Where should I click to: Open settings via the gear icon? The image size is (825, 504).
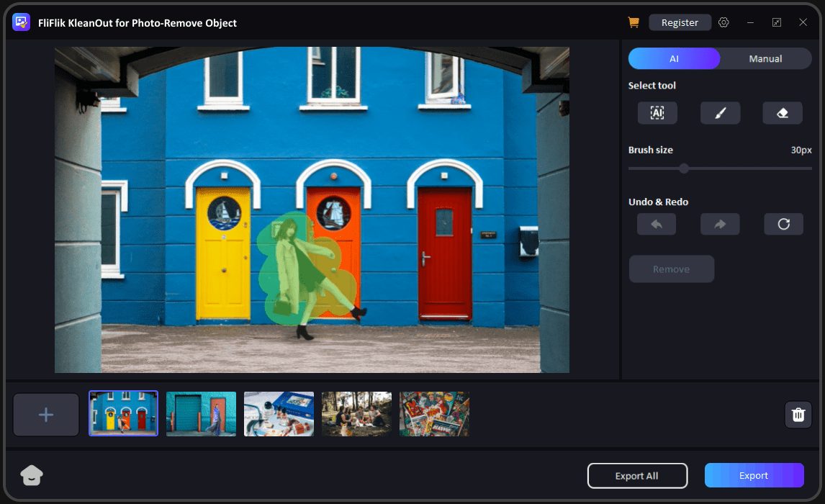click(723, 22)
